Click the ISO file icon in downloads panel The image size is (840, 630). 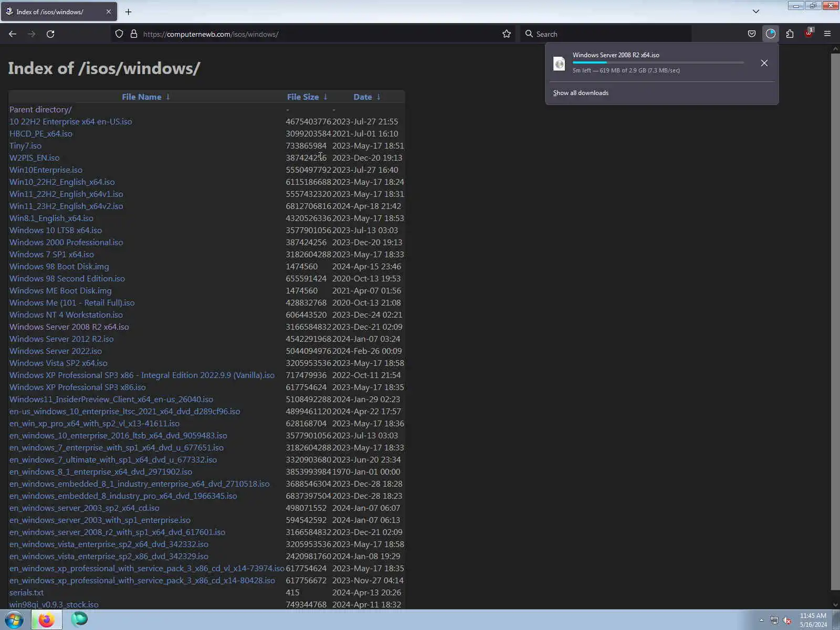point(559,64)
